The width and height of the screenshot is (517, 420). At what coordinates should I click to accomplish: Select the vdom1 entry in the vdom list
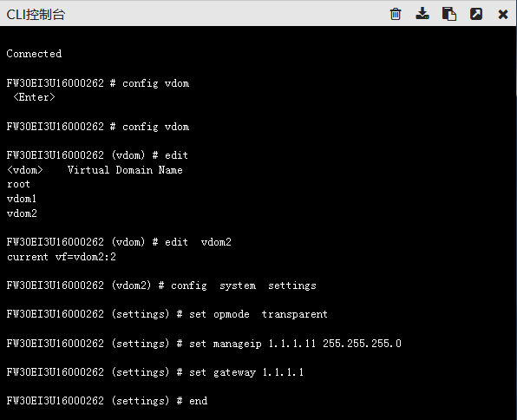[x=22, y=199]
